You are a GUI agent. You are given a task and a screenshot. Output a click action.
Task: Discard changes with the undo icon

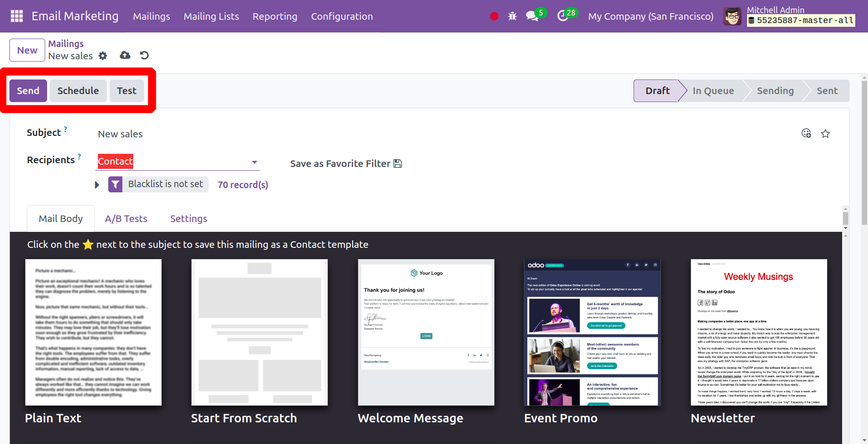[145, 55]
